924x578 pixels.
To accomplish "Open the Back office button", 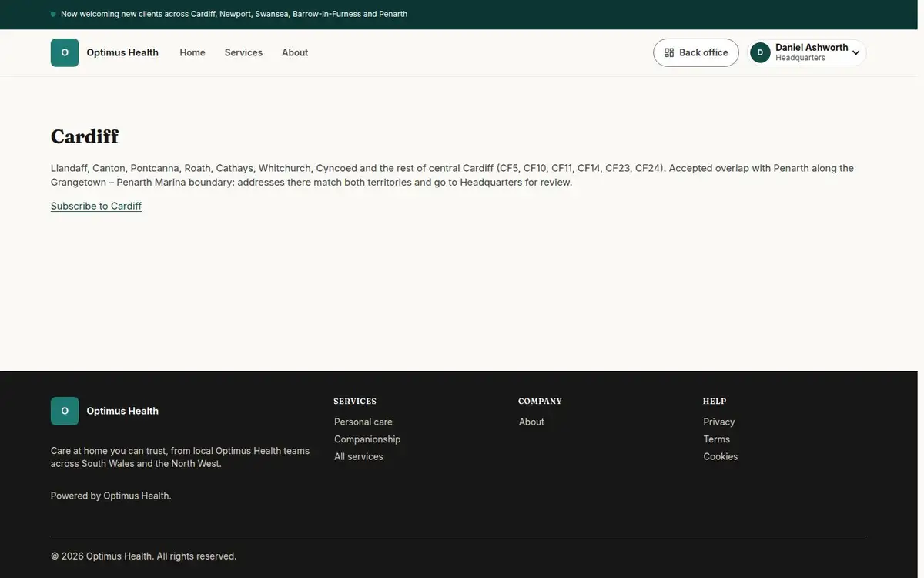I will tap(696, 52).
